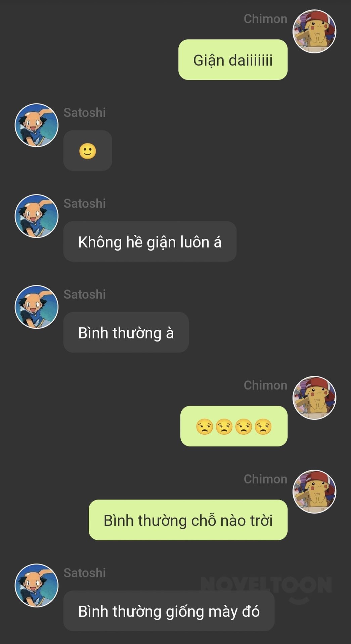Select the "Bình thường à" message bubble
The height and width of the screenshot is (644, 351).
pyautogui.click(x=126, y=332)
